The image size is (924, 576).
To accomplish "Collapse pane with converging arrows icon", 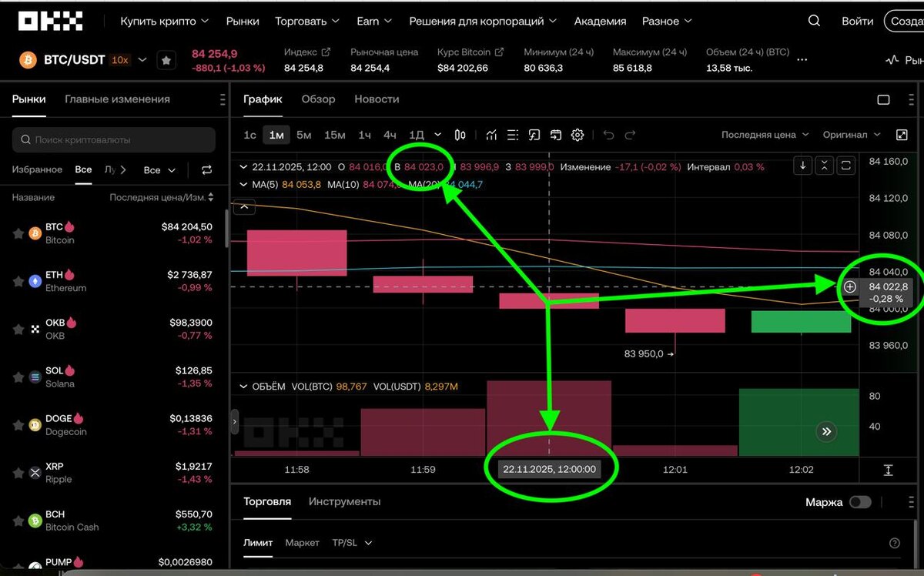I will (825, 166).
